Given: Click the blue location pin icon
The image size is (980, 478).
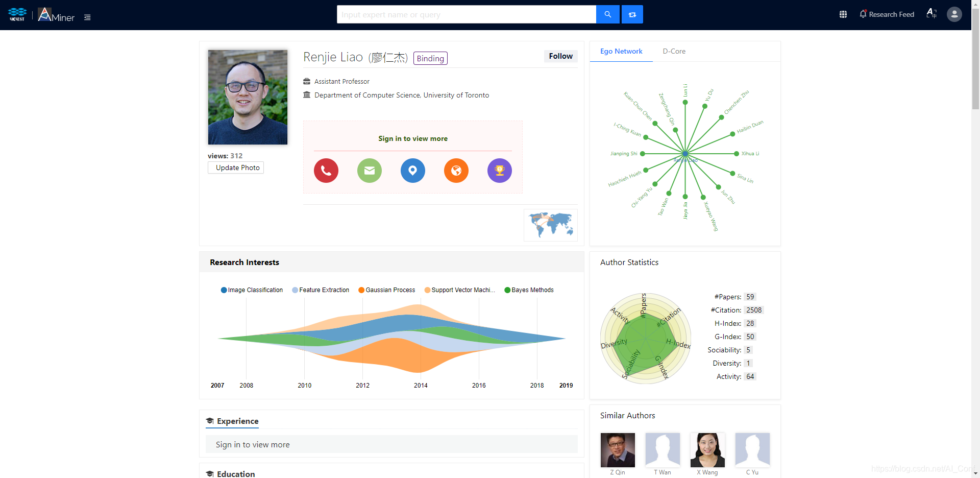Looking at the screenshot, I should pos(413,171).
